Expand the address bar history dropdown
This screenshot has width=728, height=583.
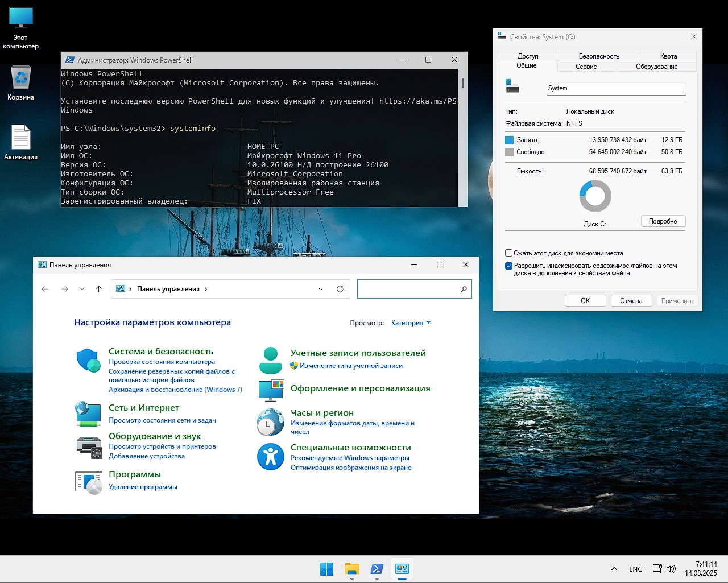point(320,289)
